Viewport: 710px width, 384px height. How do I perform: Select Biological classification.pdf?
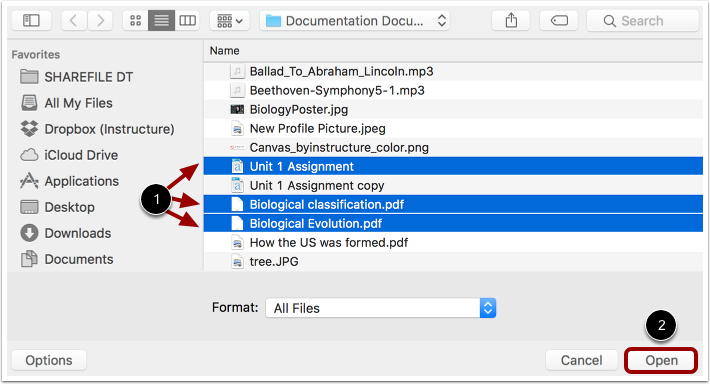coord(453,204)
